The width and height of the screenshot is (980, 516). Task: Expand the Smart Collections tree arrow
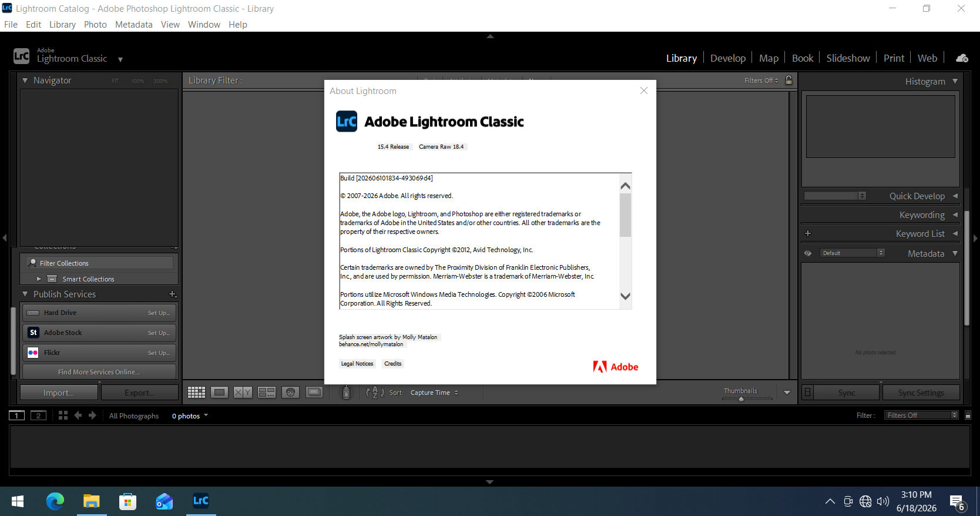39,279
